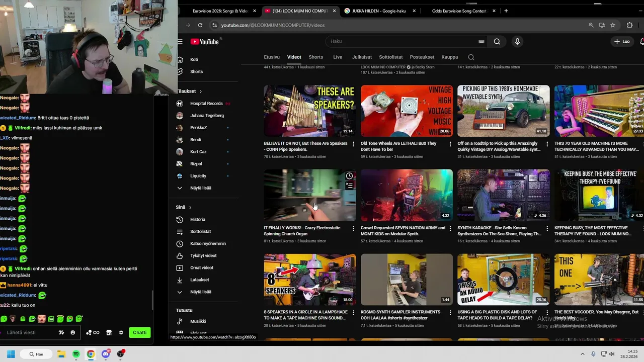Screen dimensions: 644x362
Task: Open the SEVEN NATION ARMY modular synth thumbnail
Action: click(407, 196)
